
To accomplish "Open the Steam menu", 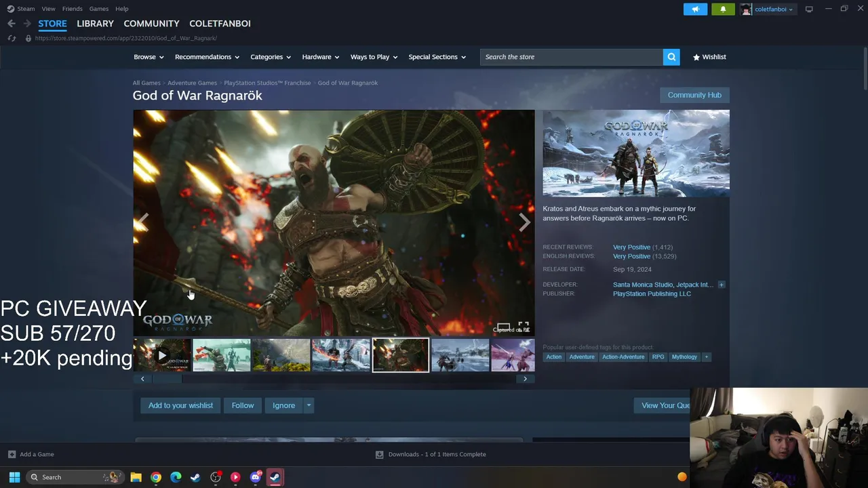I will point(26,9).
